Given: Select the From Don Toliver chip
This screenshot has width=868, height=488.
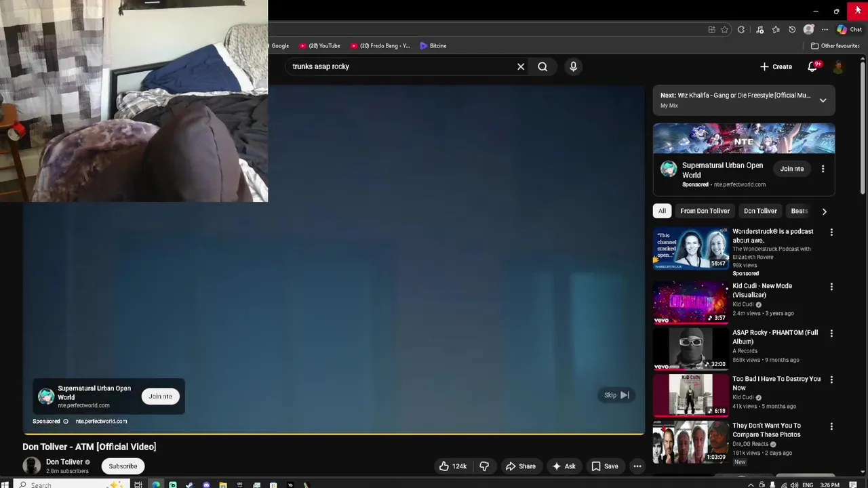Looking at the screenshot, I should (x=705, y=211).
